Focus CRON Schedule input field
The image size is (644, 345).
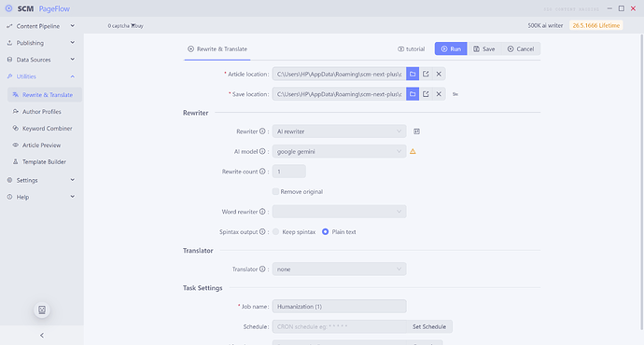(339, 326)
